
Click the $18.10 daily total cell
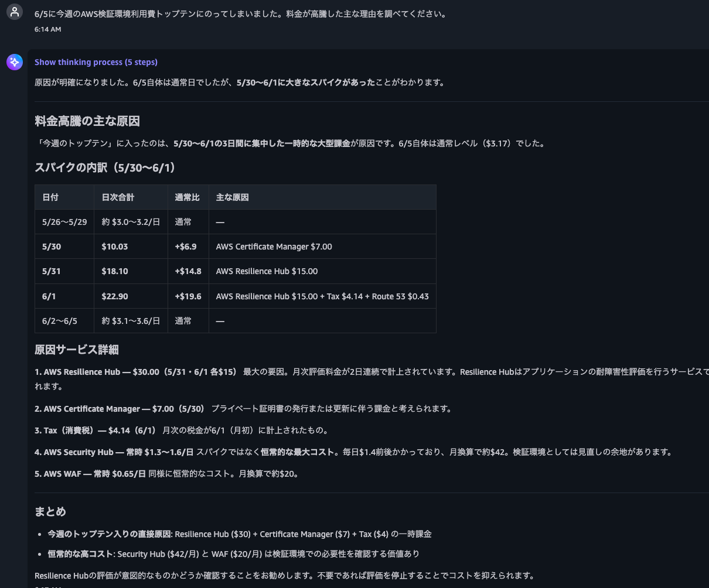pos(131,271)
